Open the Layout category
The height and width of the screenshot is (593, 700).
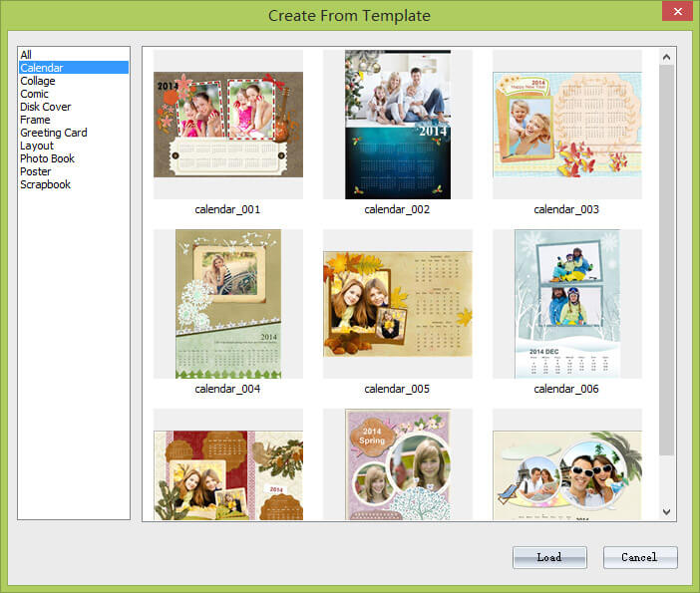pyautogui.click(x=74, y=146)
